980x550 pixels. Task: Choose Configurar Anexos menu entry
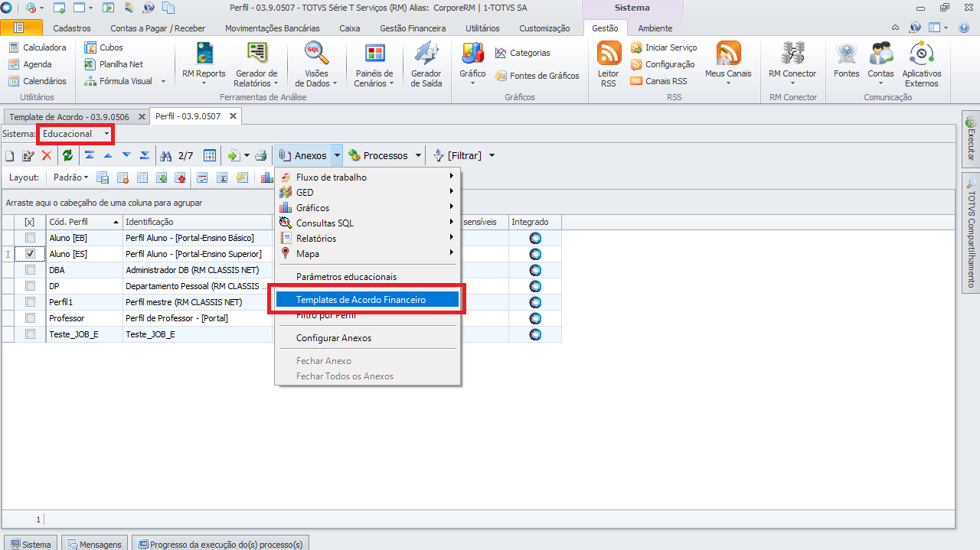(x=367, y=338)
